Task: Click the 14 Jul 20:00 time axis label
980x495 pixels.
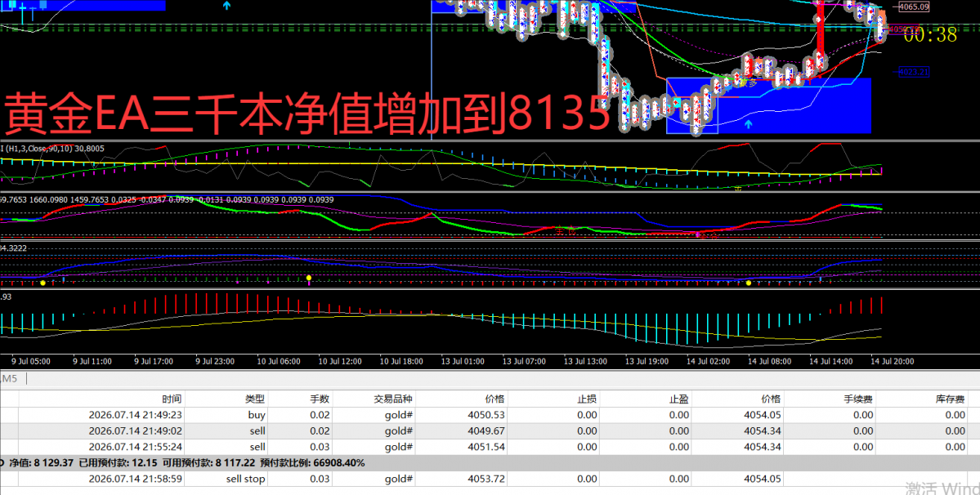Action: click(893, 361)
